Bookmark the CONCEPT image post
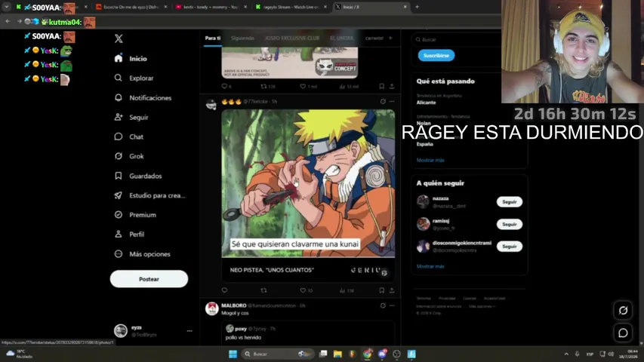The image size is (644, 362). tap(381, 86)
